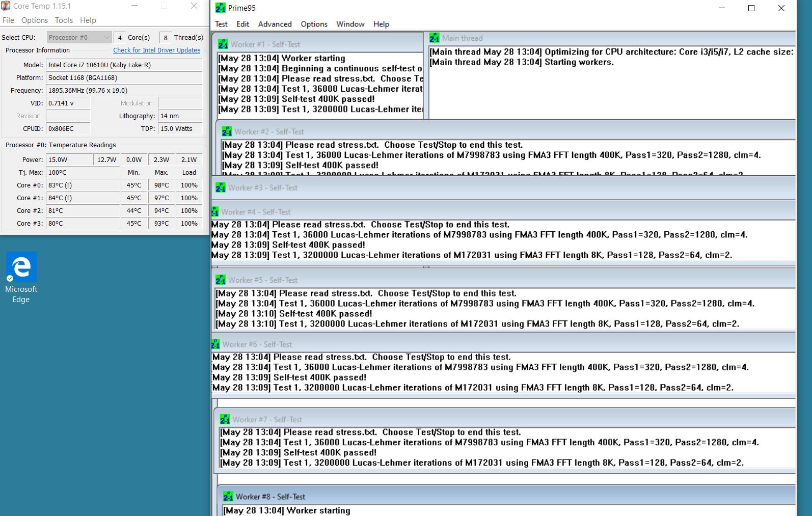Click the Power value 15.0W

[69, 160]
